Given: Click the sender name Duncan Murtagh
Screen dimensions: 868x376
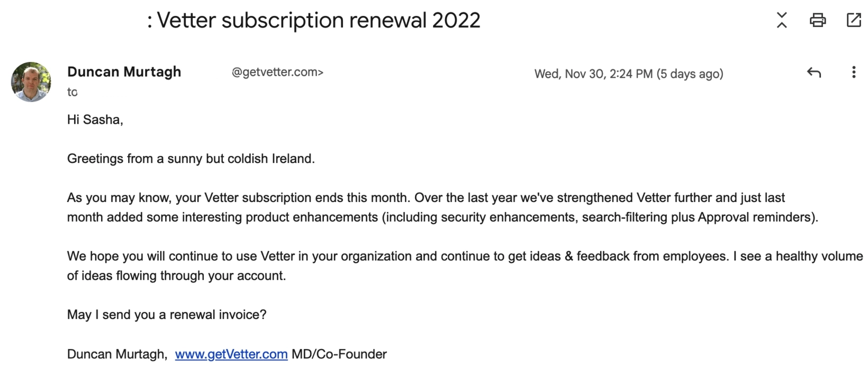Looking at the screenshot, I should click(x=124, y=71).
